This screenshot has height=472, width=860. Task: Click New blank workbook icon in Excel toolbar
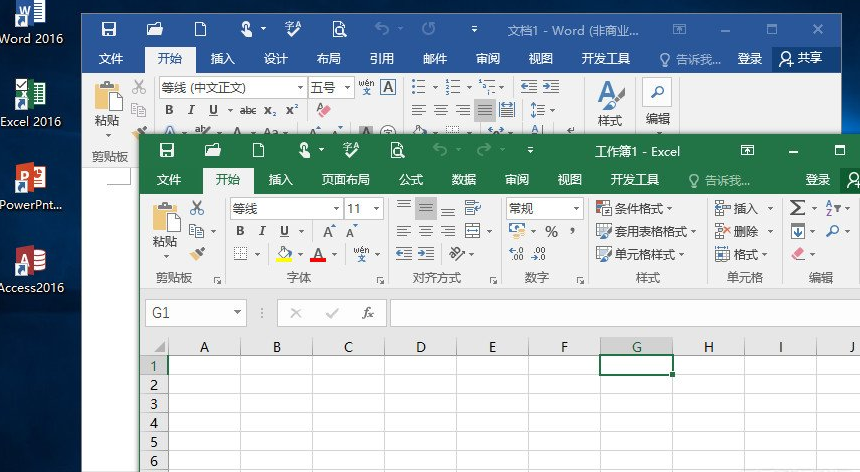coord(258,150)
